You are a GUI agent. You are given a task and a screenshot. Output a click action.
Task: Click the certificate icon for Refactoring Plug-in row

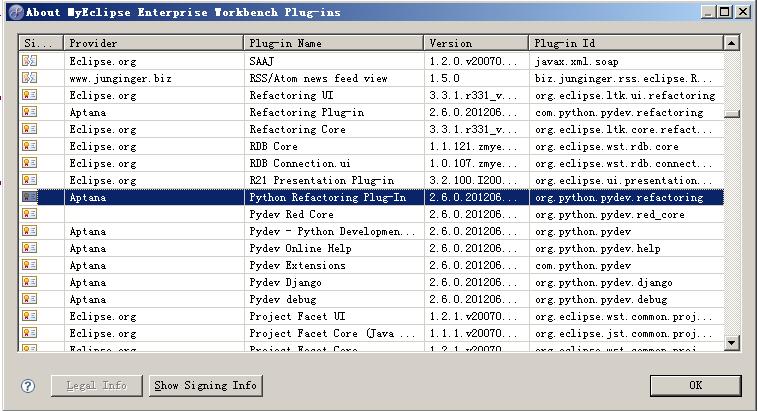[x=29, y=111]
